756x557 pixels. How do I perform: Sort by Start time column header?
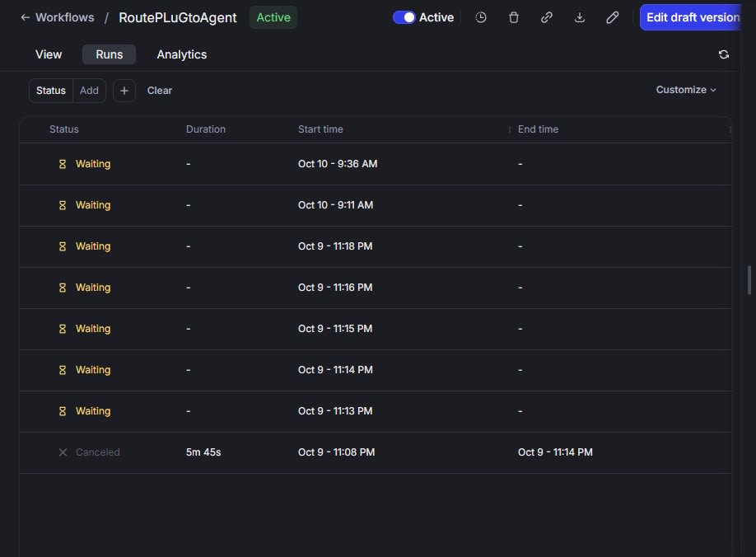point(320,129)
